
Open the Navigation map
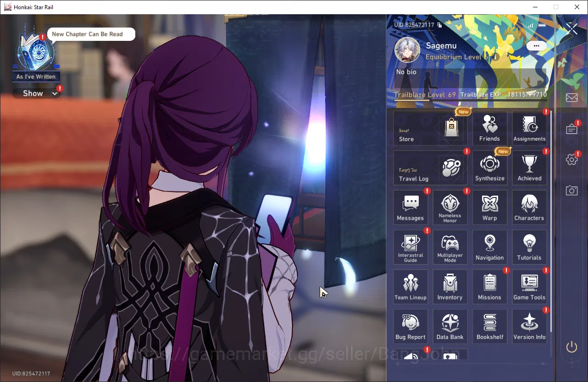click(490, 247)
